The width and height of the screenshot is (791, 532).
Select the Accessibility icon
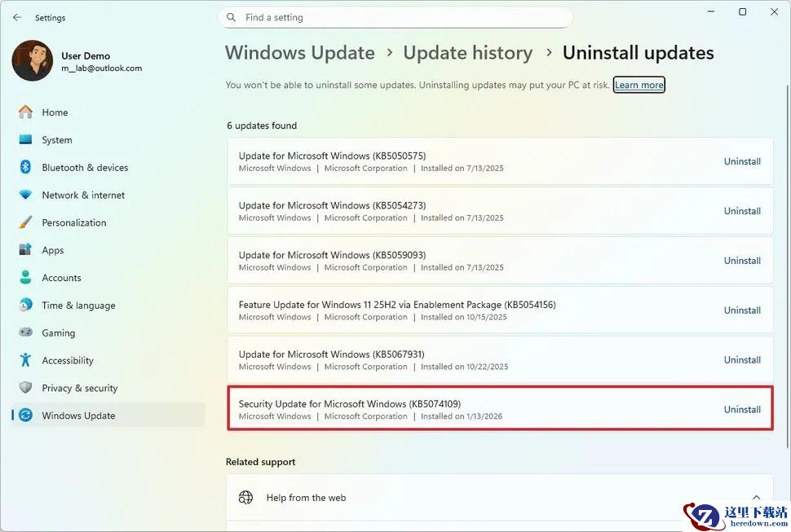pos(26,360)
